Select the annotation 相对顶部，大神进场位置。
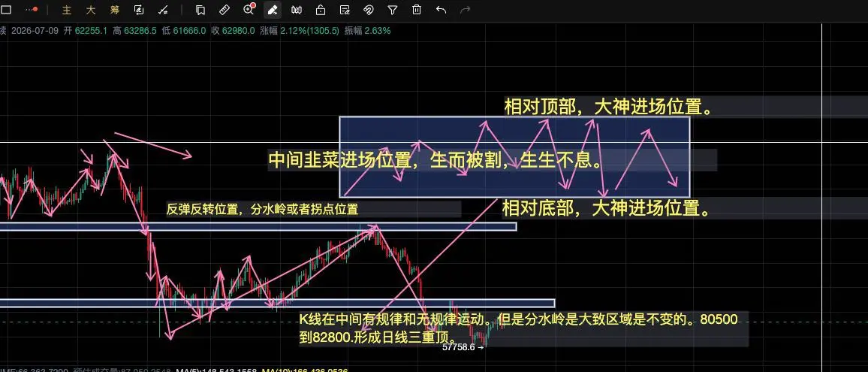868x372 pixels. (x=607, y=107)
